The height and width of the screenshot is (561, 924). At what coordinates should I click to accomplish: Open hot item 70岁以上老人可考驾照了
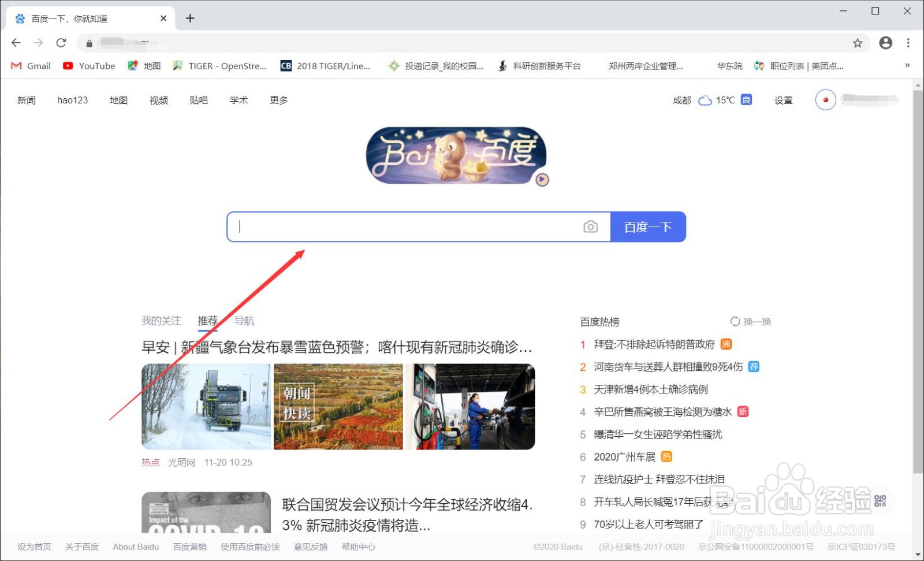[x=649, y=525]
